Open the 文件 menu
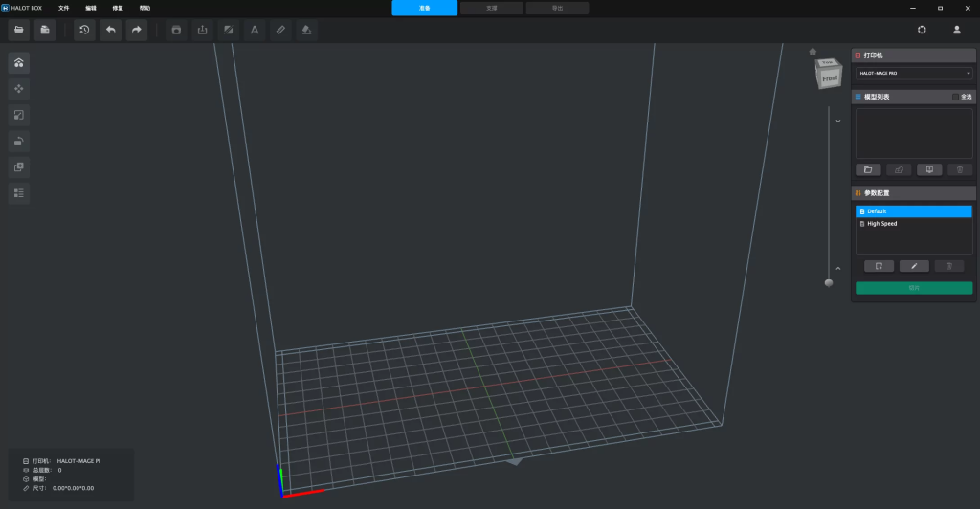 64,8
